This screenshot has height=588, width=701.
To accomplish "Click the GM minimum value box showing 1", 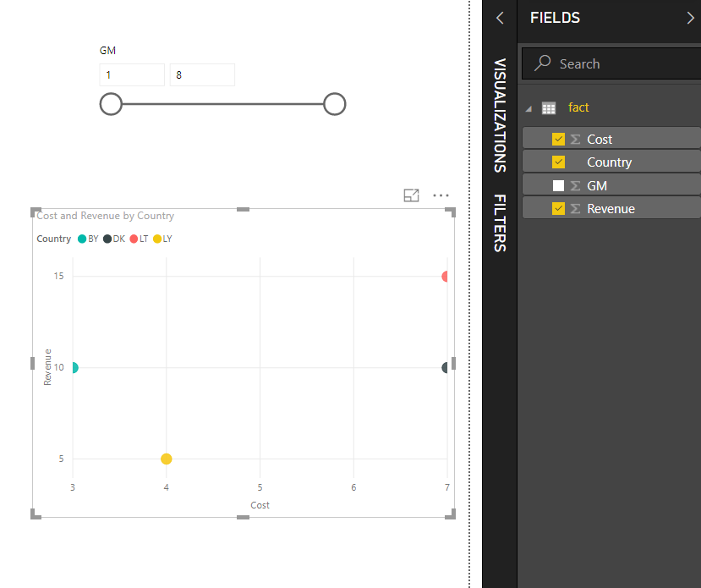I will click(132, 74).
